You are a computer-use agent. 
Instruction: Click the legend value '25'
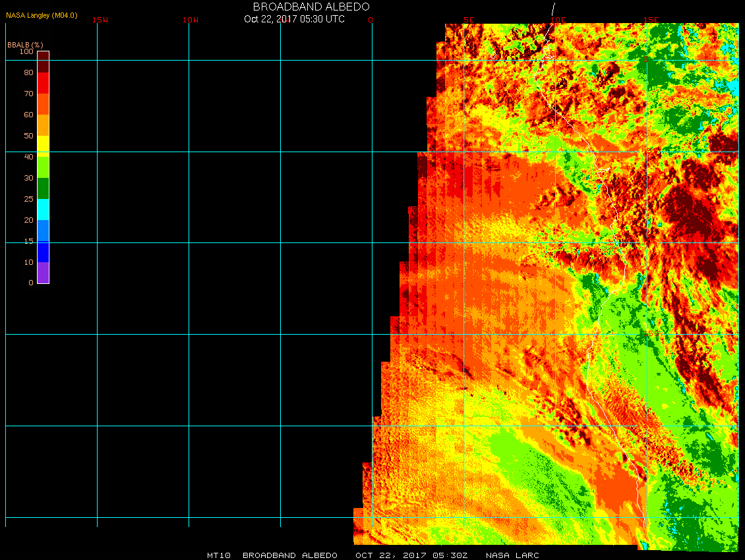point(29,199)
